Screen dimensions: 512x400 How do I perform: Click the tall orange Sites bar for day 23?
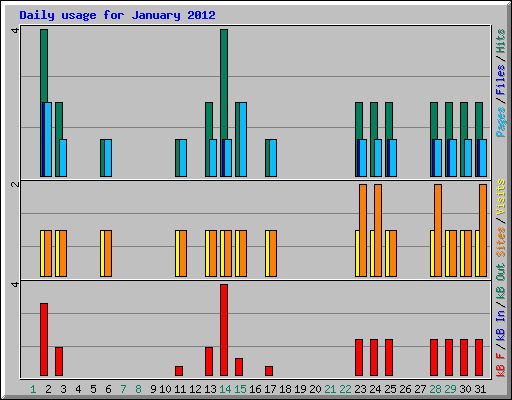tap(363, 230)
